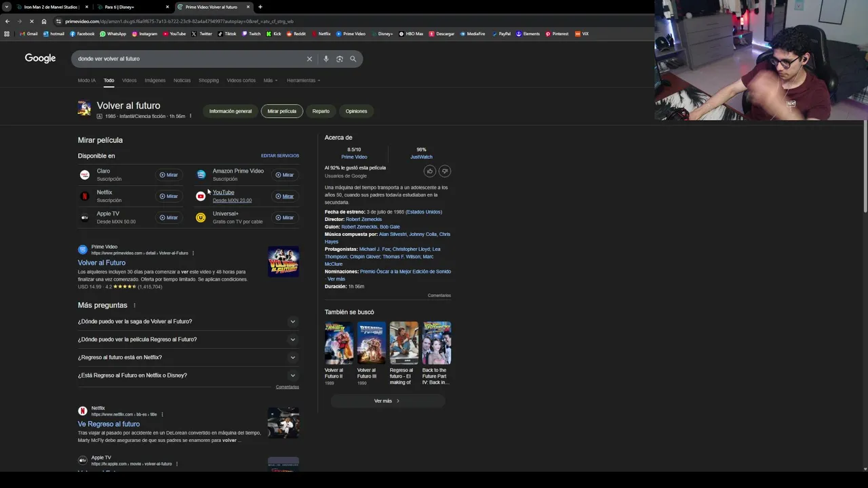Open the Pinterest bookmark

(x=557, y=34)
